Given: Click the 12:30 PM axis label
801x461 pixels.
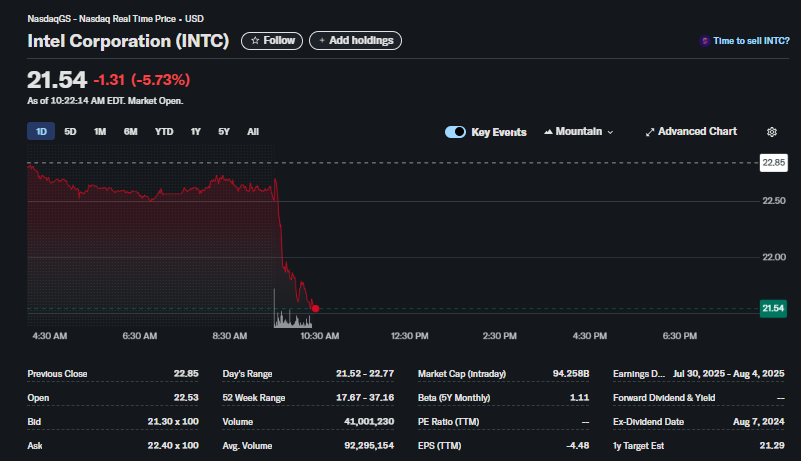Looking at the screenshot, I should [410, 336].
